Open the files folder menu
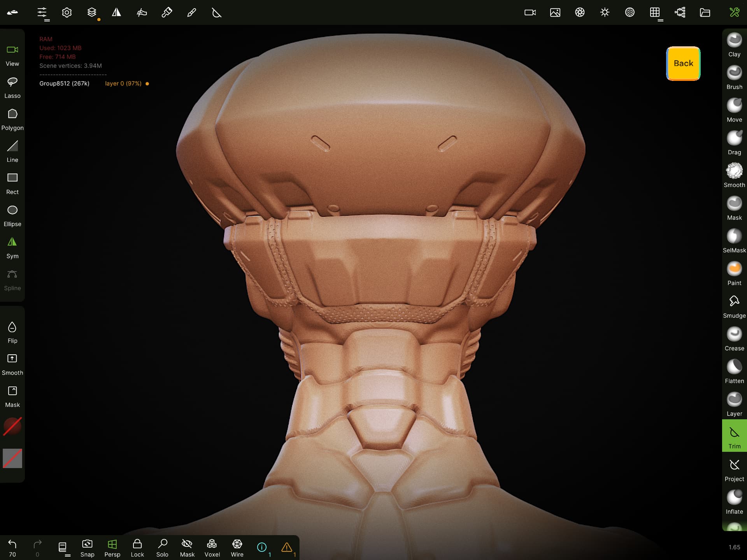 pos(705,12)
